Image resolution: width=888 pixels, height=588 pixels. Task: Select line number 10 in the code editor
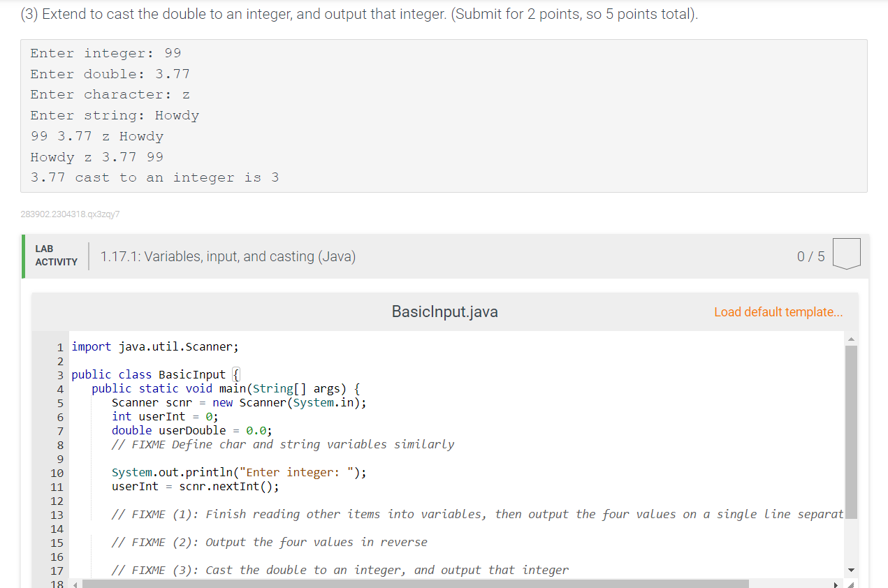tap(58, 473)
